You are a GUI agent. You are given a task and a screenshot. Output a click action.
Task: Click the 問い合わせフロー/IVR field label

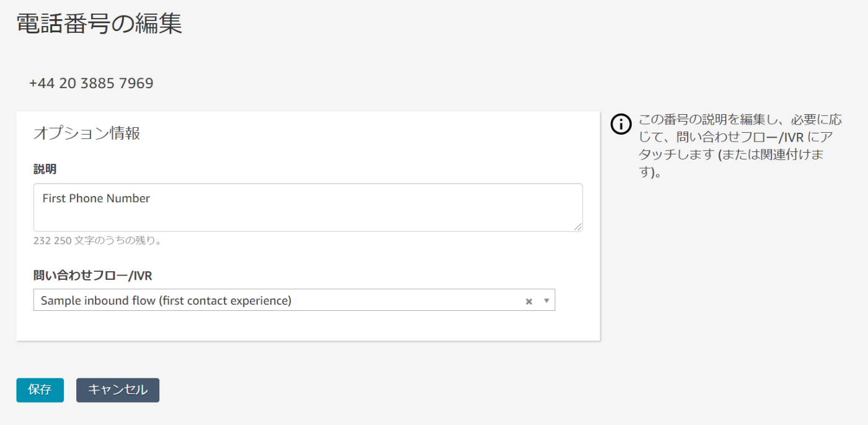[x=93, y=275]
